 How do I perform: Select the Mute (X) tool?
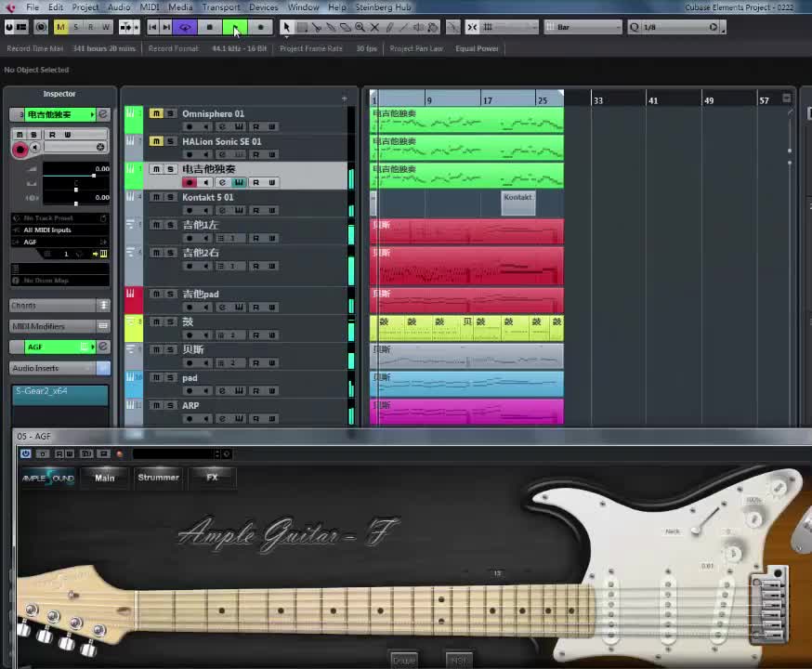[x=374, y=27]
